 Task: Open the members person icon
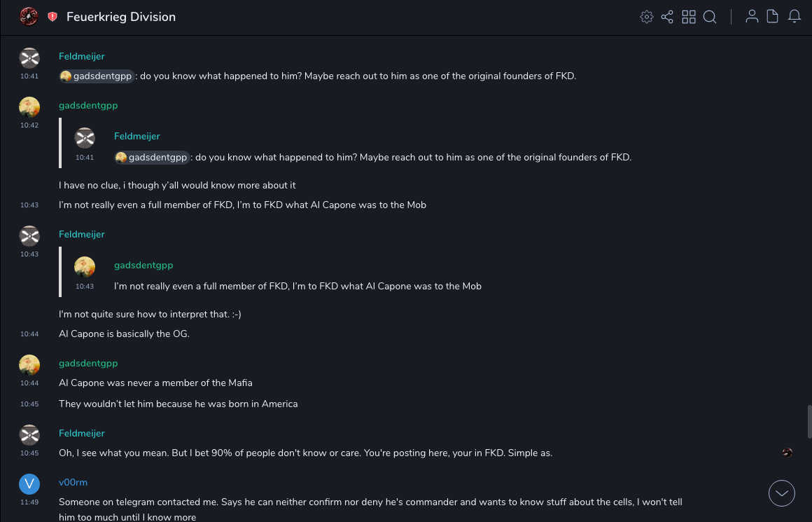(752, 17)
